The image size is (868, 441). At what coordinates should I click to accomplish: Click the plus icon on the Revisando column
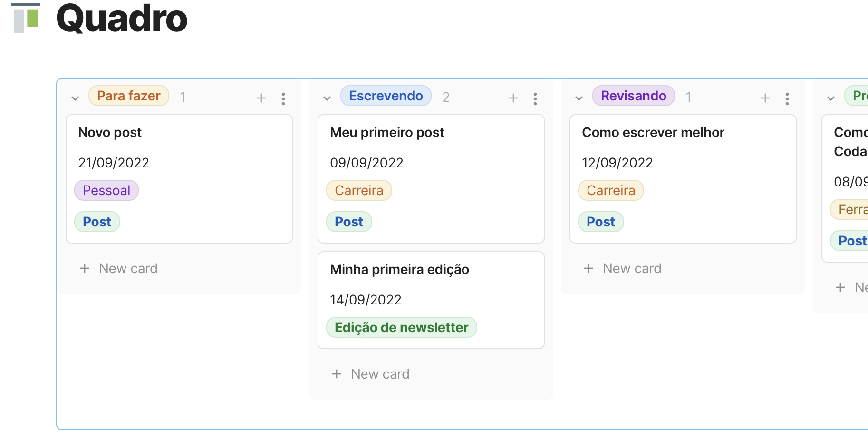(765, 98)
